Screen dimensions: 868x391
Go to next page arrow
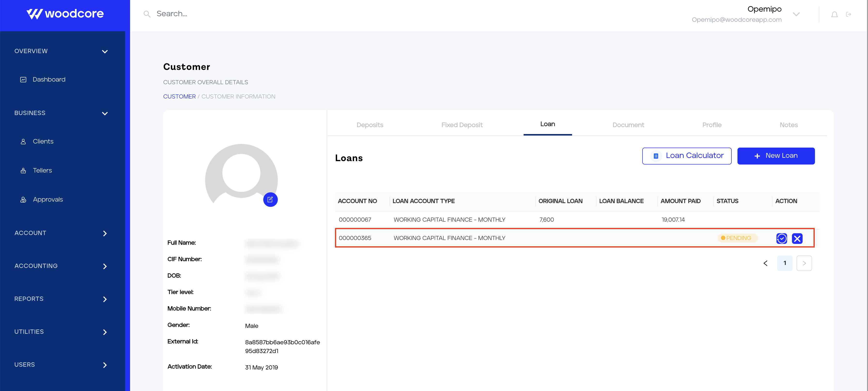pyautogui.click(x=804, y=263)
